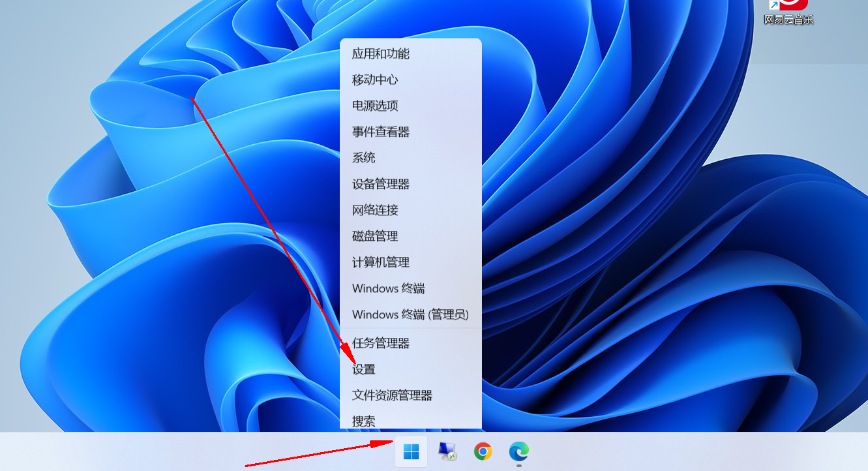Launch Google Chrome from the taskbar
The image size is (868, 471).
tap(483, 451)
